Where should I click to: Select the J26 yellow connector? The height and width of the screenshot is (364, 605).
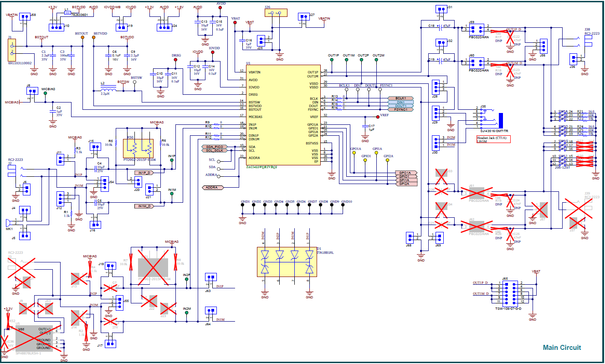pos(276,13)
